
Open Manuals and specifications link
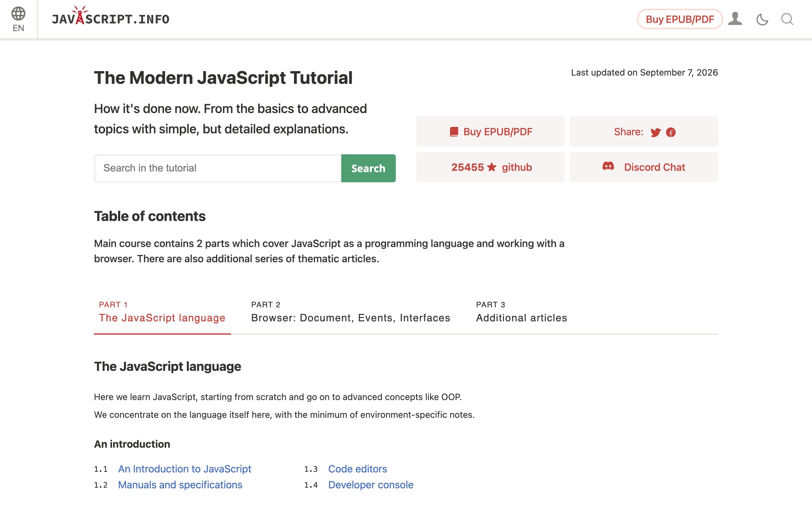tap(180, 485)
